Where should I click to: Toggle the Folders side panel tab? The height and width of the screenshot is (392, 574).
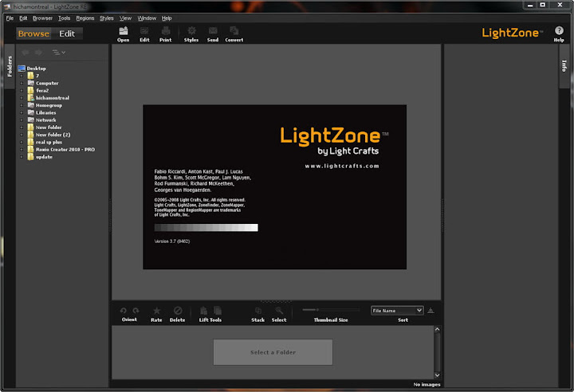coord(10,66)
